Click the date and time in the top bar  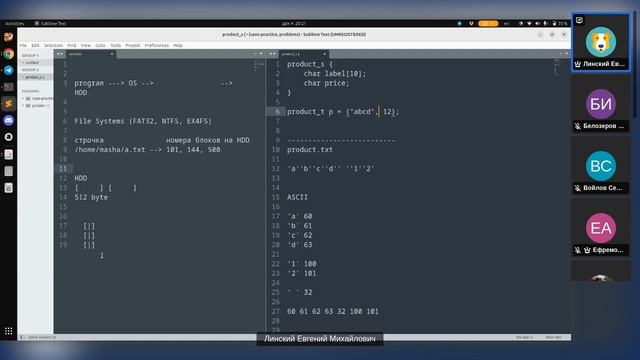[x=294, y=24]
